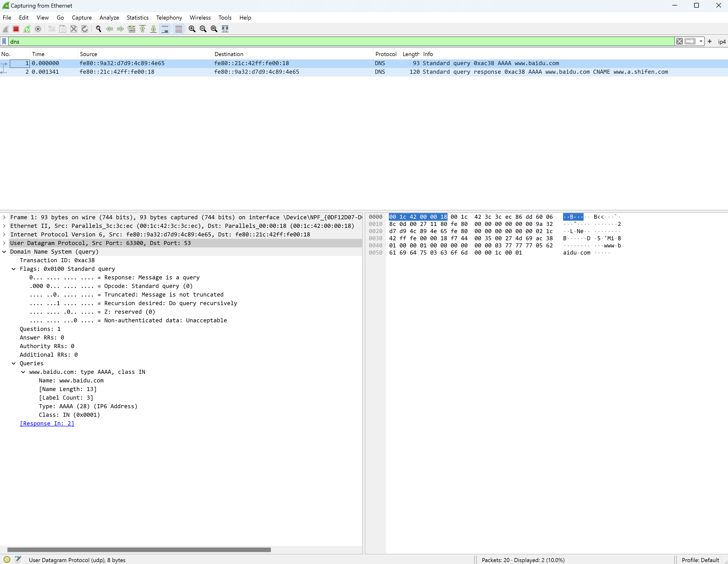Reload this capture file

click(85, 29)
